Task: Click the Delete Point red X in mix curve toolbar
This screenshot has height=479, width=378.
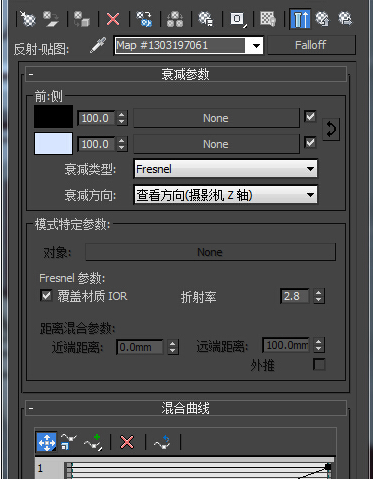Action: pyautogui.click(x=127, y=443)
